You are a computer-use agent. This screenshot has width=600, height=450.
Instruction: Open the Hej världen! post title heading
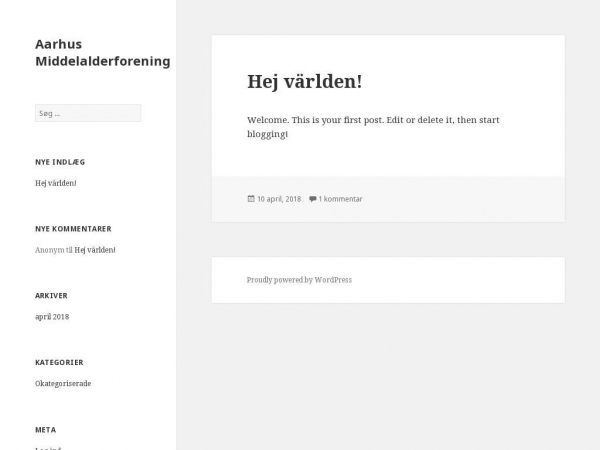pos(305,82)
